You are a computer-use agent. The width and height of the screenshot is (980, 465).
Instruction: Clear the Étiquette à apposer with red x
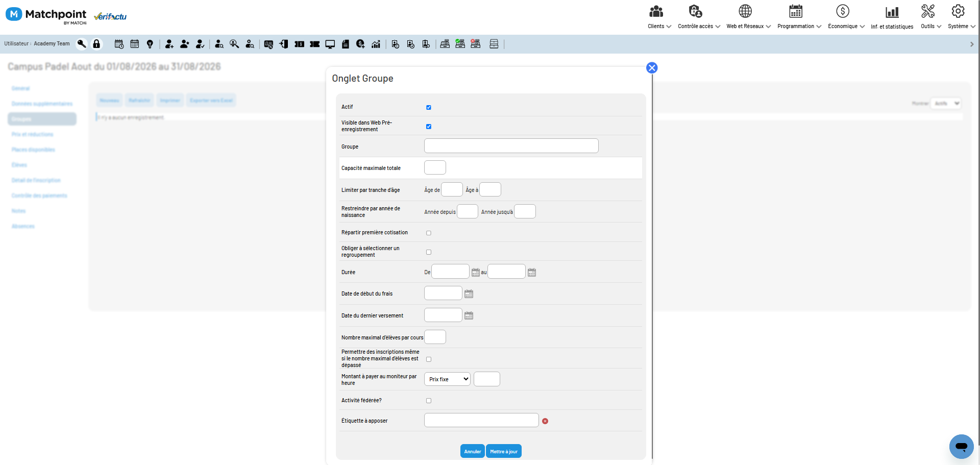[x=545, y=421]
